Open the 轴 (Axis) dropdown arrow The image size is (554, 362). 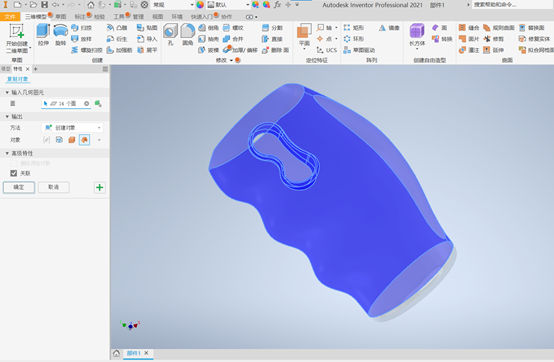tap(336, 28)
